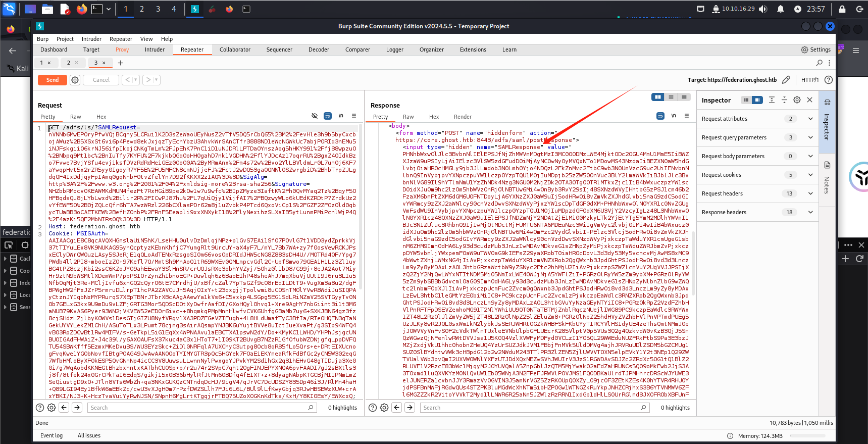The width and height of the screenshot is (868, 444).
Task: Collapse all Inspector sections icon
Action: pyautogui.click(x=784, y=100)
